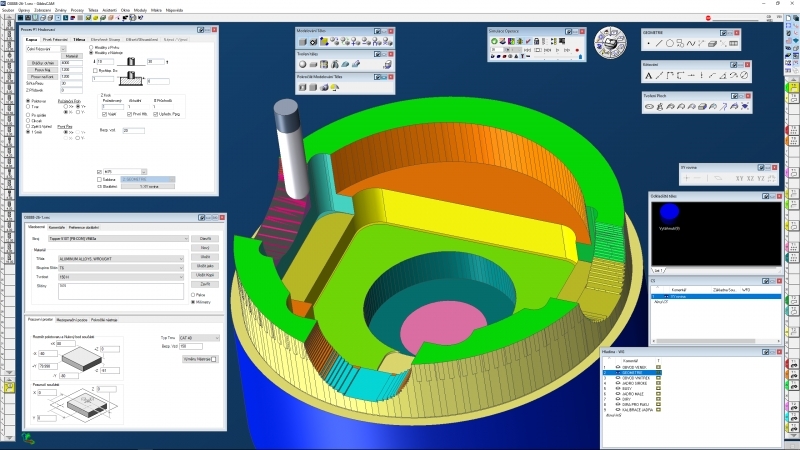Viewport: 800px width, 450px height.
Task: Click the first icon in Tvoření Ploch palette
Action: [649, 107]
